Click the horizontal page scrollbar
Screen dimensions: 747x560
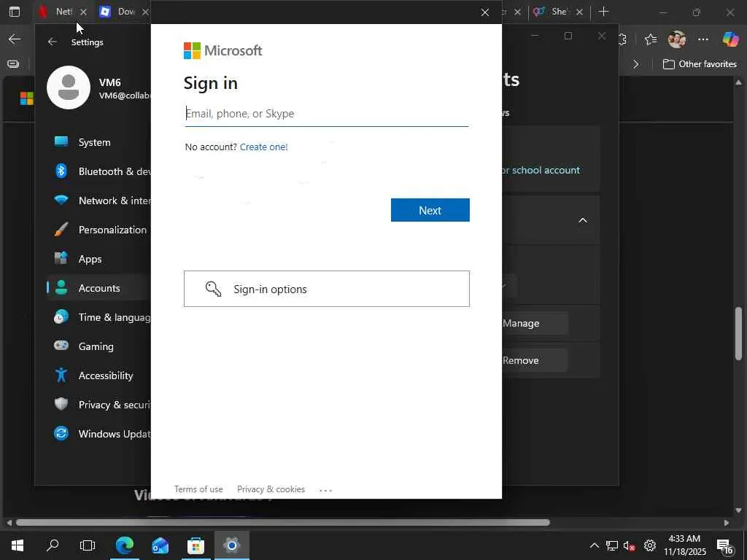click(x=283, y=522)
